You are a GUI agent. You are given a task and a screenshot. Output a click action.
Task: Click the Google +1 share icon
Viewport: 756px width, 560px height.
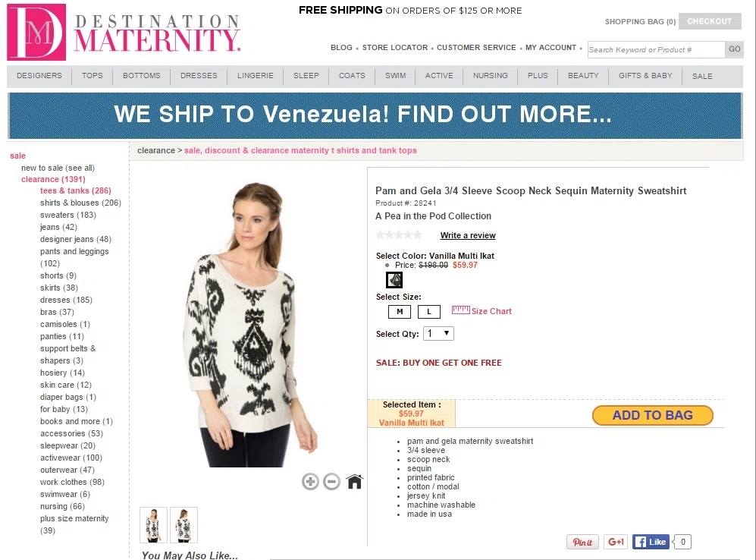click(x=616, y=542)
